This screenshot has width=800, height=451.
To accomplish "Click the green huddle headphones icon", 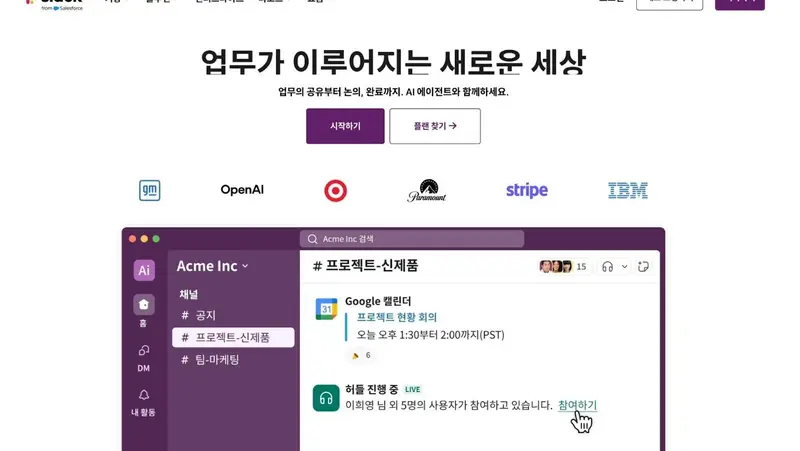I will pyautogui.click(x=326, y=398).
